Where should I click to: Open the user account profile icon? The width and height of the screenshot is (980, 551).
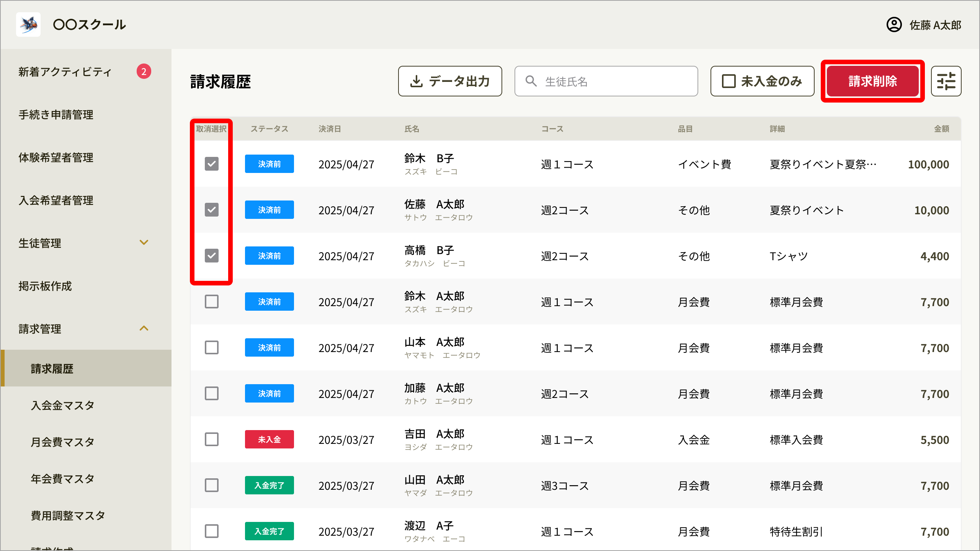coord(894,25)
